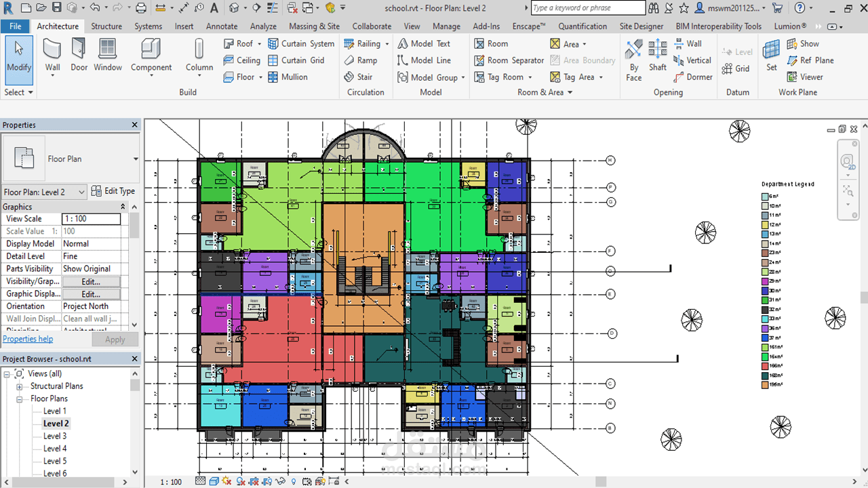Switch to the Annotate ribbon tab
The height and width of the screenshot is (488, 868).
(222, 26)
